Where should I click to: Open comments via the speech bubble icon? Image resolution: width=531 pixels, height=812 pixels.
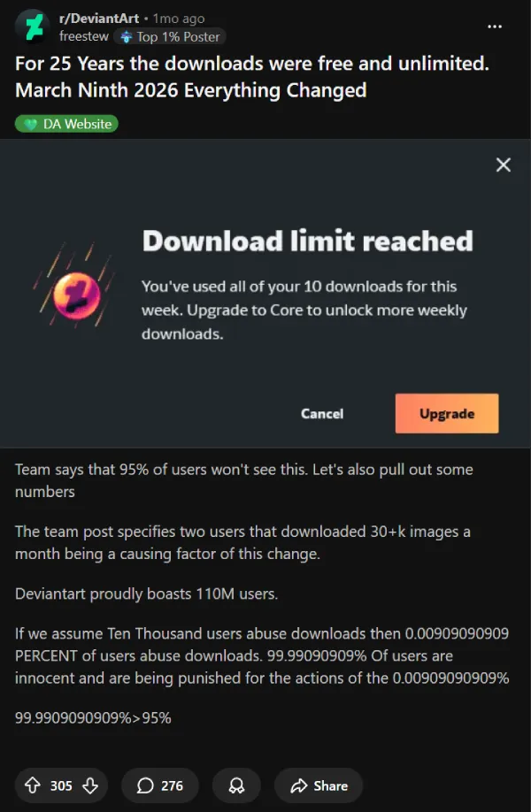[145, 785]
